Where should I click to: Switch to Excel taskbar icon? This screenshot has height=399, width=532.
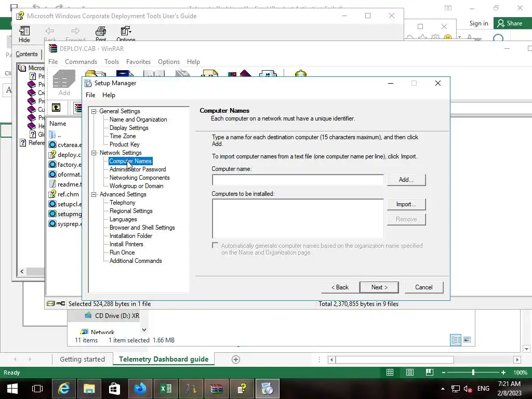(x=166, y=389)
